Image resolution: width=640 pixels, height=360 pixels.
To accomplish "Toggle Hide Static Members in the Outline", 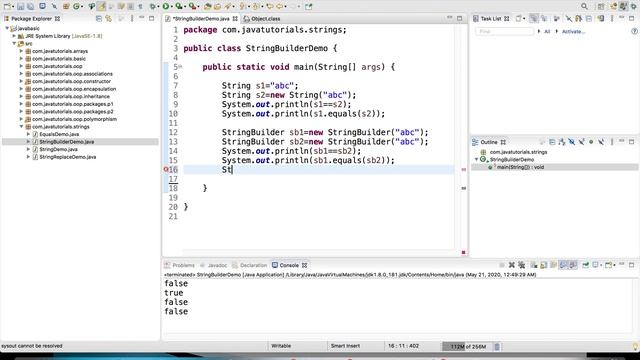I will click(x=581, y=142).
